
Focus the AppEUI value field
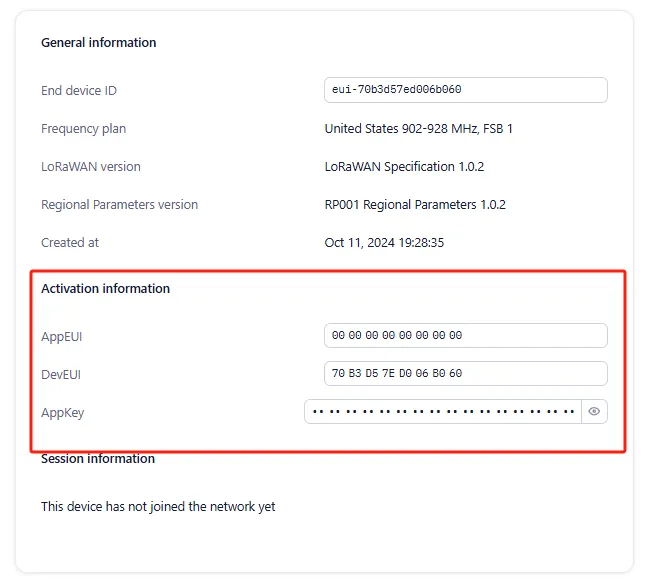coord(466,336)
